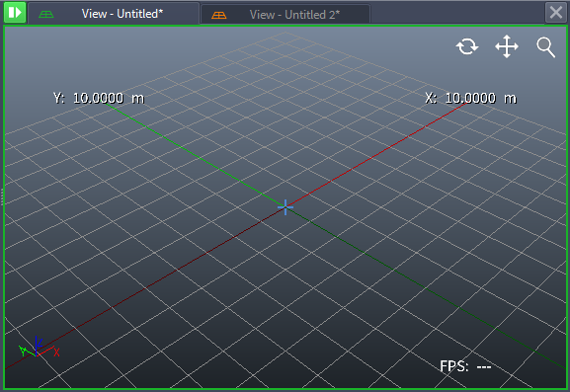Click the blue origin crosshair marker
570x392 pixels.
[x=285, y=207]
